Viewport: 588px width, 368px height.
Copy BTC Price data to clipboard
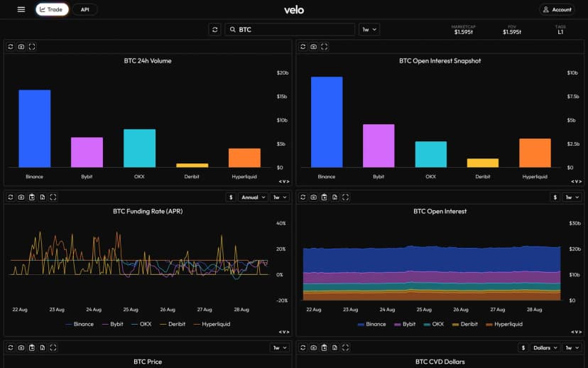tap(32, 347)
